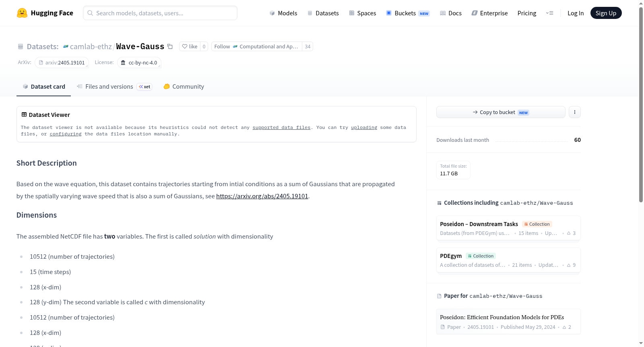The width and height of the screenshot is (644, 347).
Task: Click the '15 (time steps)' list item
Action: coord(50,272)
